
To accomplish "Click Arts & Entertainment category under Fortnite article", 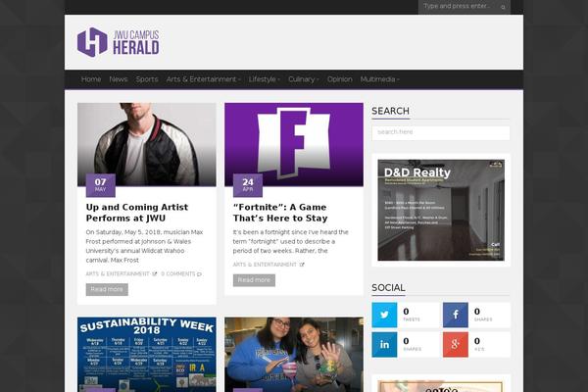I will tap(265, 265).
